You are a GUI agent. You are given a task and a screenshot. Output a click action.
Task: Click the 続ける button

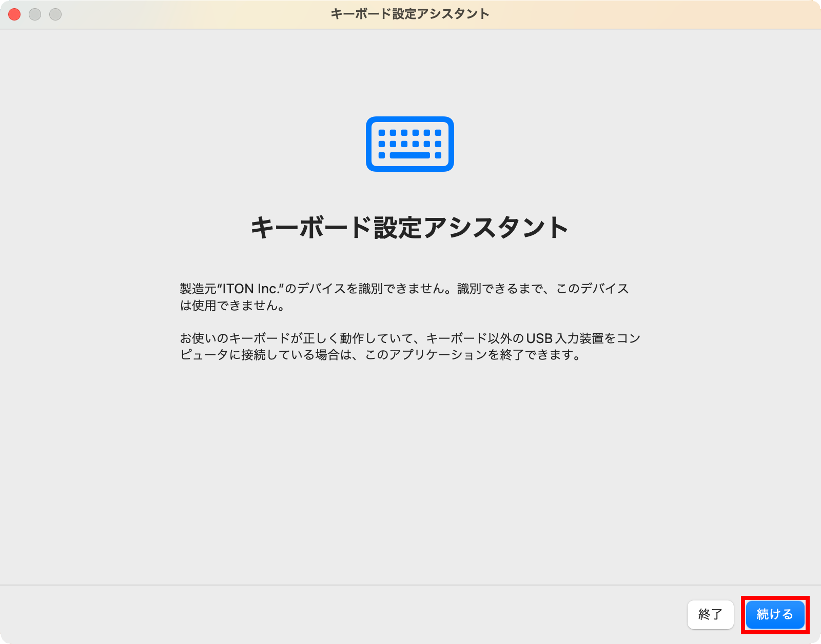[775, 614]
